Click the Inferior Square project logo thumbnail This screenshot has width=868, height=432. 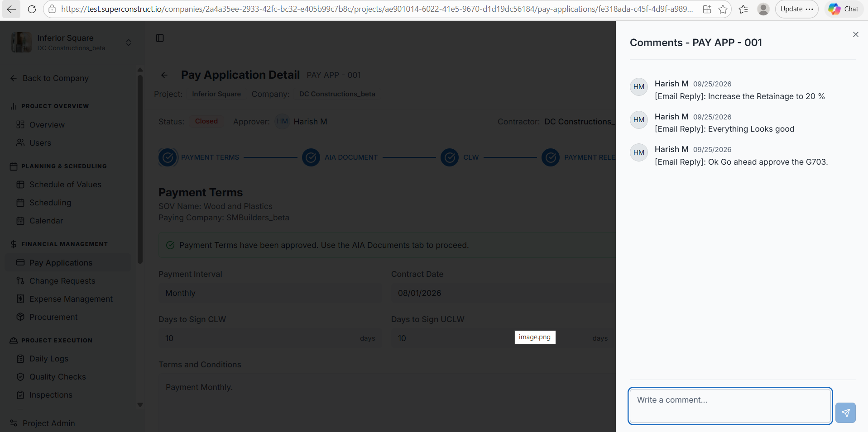click(21, 43)
